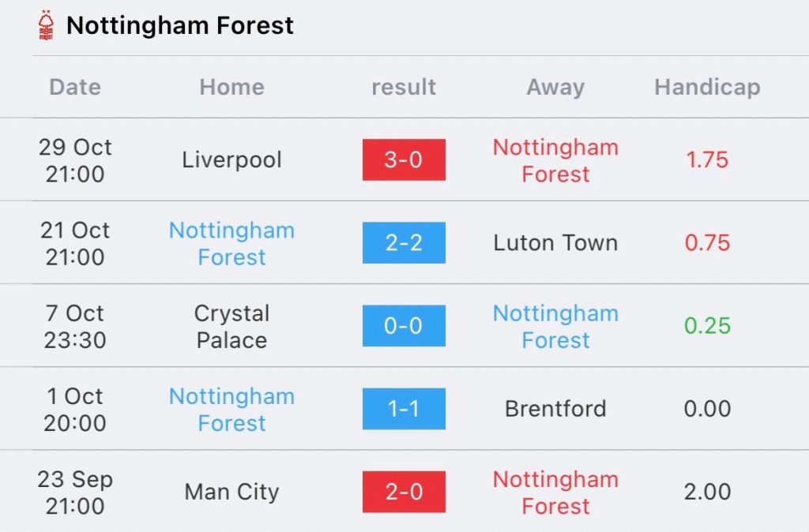This screenshot has width=809, height=532.
Task: Open the red 3-0 result badge
Action: [404, 160]
